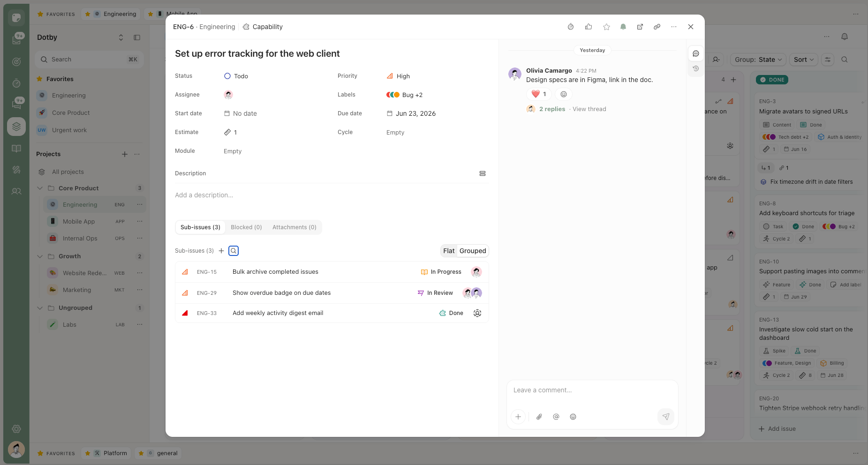The height and width of the screenshot is (465, 868).
Task: Select the Grouped view toggle
Action: coord(473,251)
